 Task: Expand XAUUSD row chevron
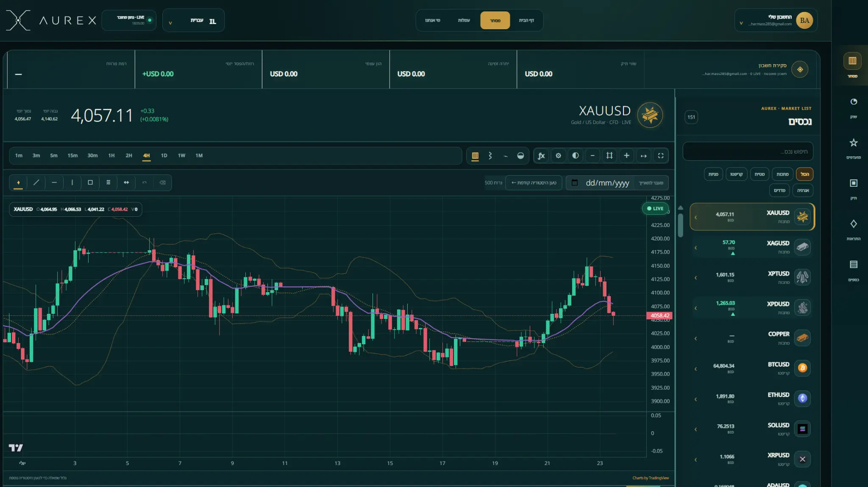696,218
